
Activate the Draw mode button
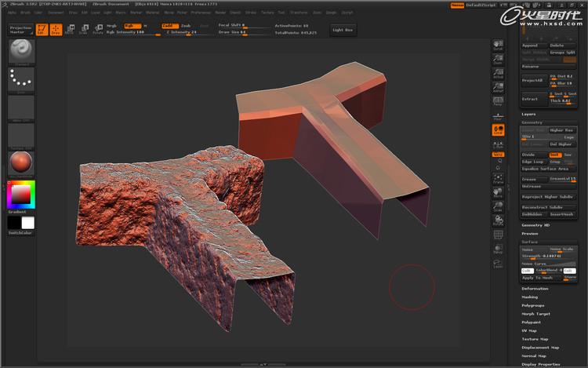[x=56, y=30]
